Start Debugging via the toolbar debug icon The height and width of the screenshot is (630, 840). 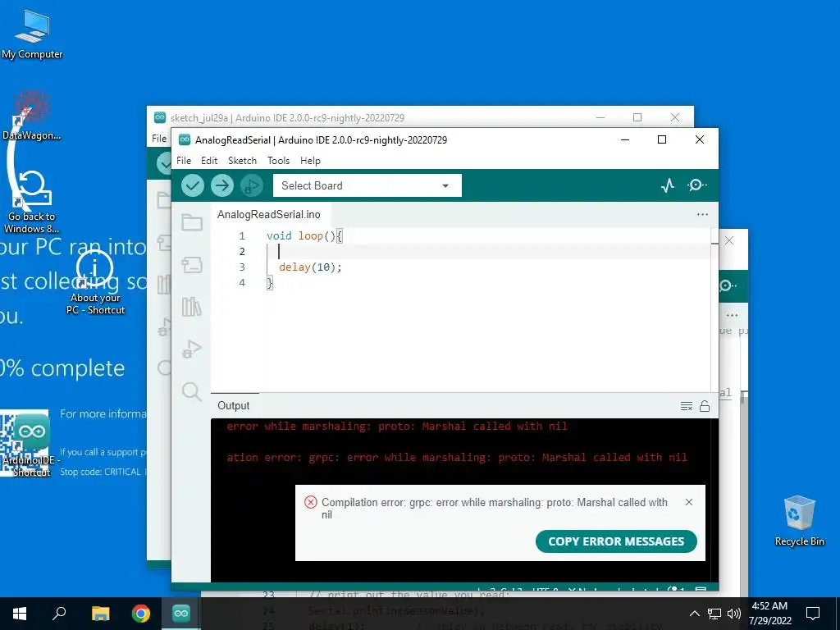click(251, 186)
